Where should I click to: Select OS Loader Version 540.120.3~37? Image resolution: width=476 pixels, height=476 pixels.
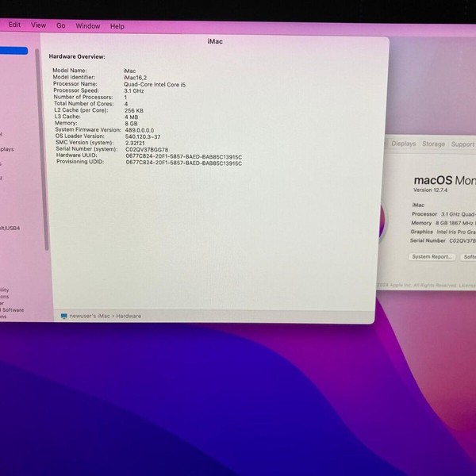click(143, 136)
